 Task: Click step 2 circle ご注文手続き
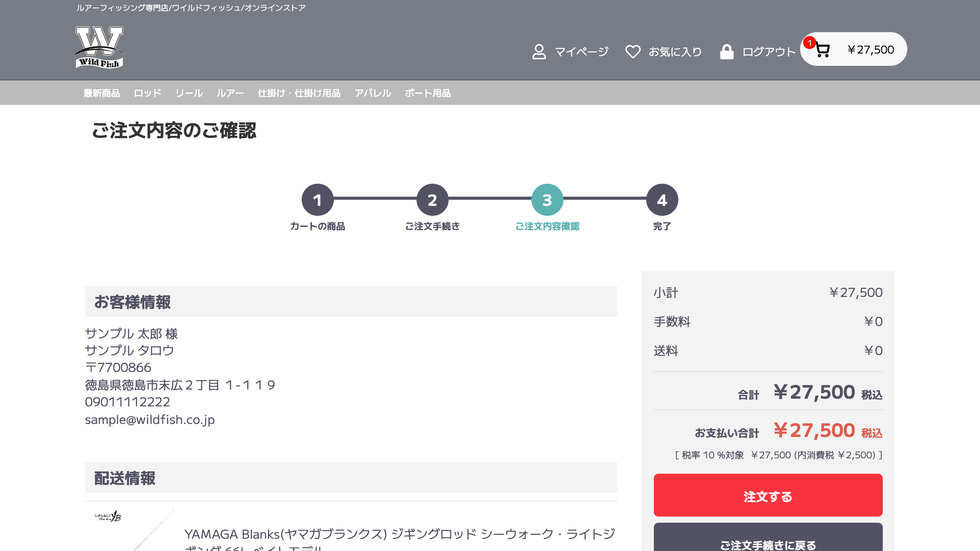(432, 200)
